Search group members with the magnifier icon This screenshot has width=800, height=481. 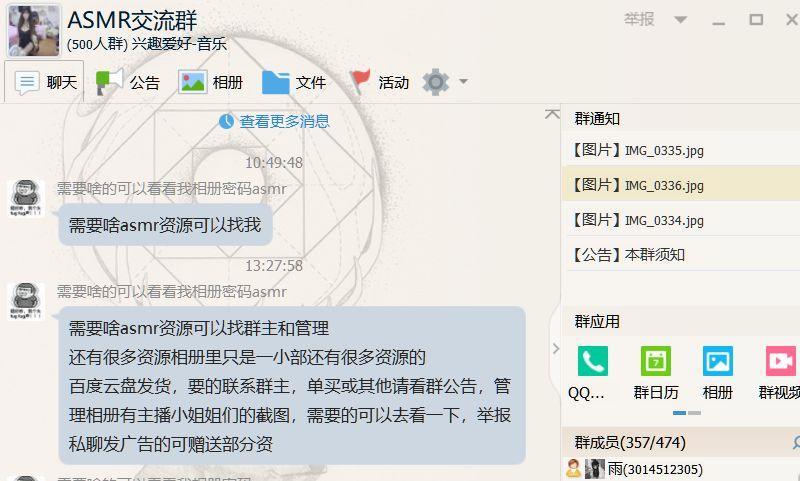click(796, 442)
